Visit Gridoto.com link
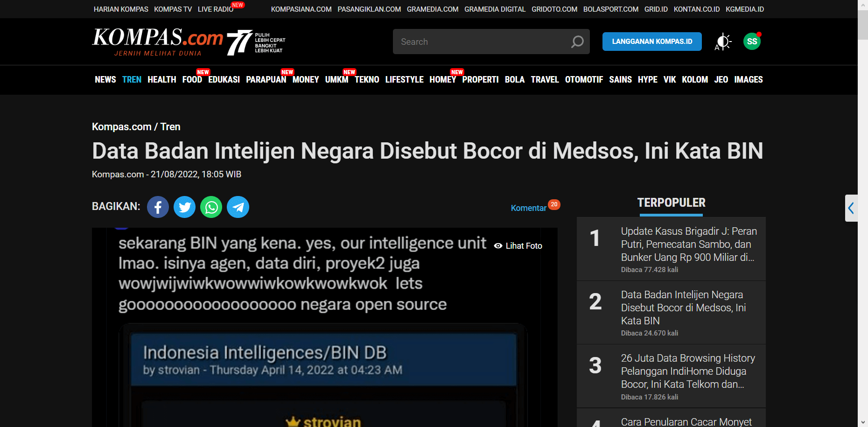Viewport: 868px width, 427px height. [554, 9]
